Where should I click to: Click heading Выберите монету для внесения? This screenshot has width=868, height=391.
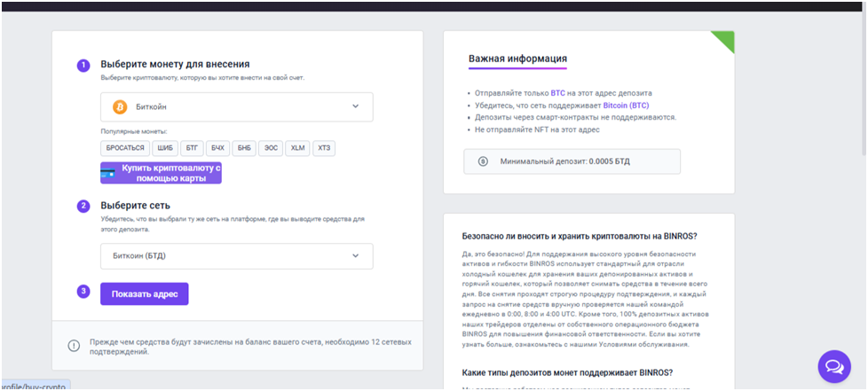point(175,64)
